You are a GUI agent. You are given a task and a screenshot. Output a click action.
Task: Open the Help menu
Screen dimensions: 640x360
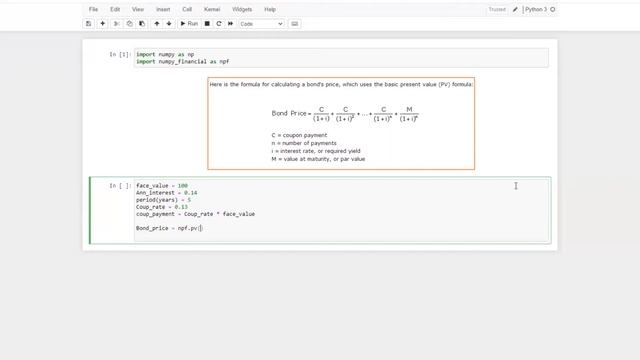270,9
